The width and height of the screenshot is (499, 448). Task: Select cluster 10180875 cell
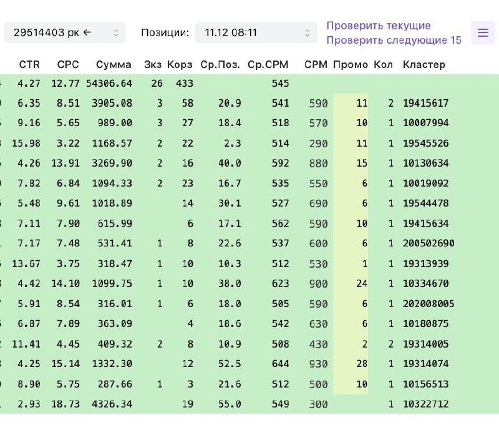coord(426,323)
